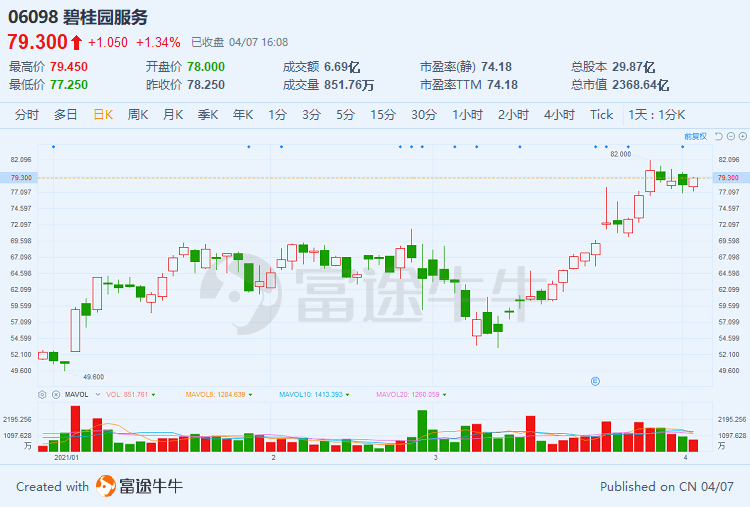
Task: Click the 49.600 low price label on chart
Action: click(x=93, y=377)
